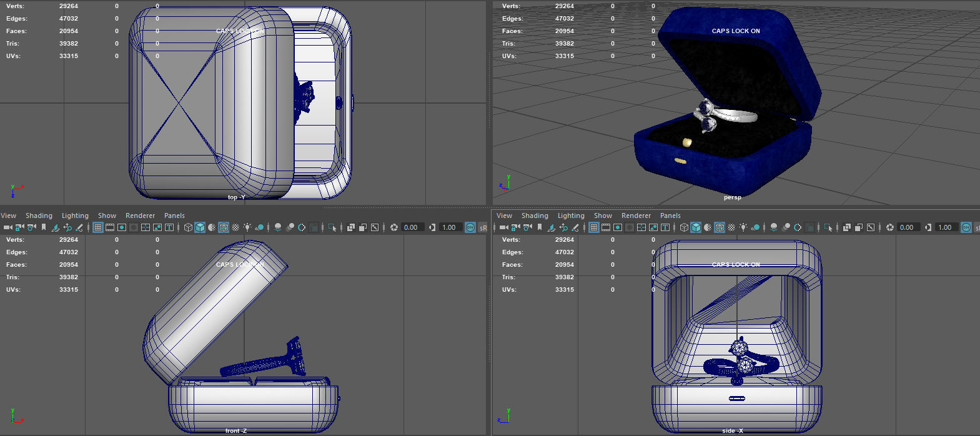Click the 'persp' camera label
980x436 pixels.
[733, 197]
